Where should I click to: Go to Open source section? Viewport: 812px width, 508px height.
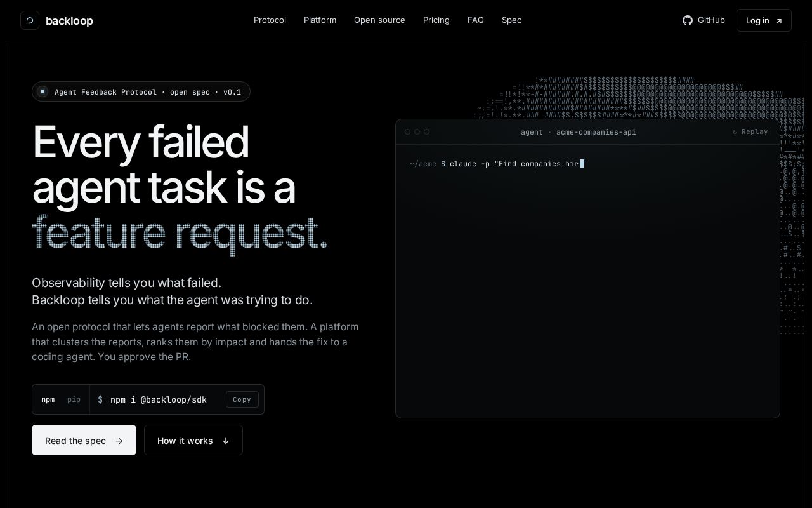pos(379,20)
